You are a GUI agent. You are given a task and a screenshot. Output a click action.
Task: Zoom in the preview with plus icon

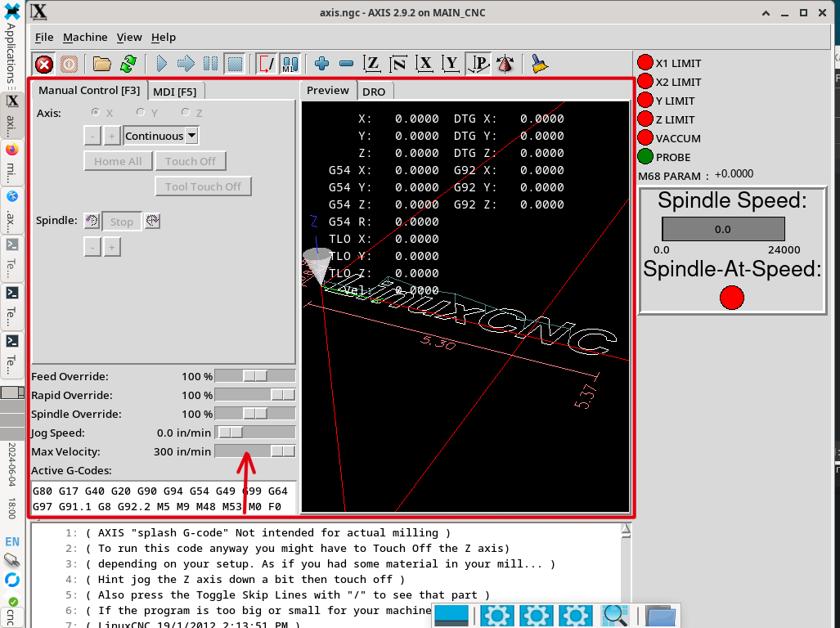pos(322,65)
